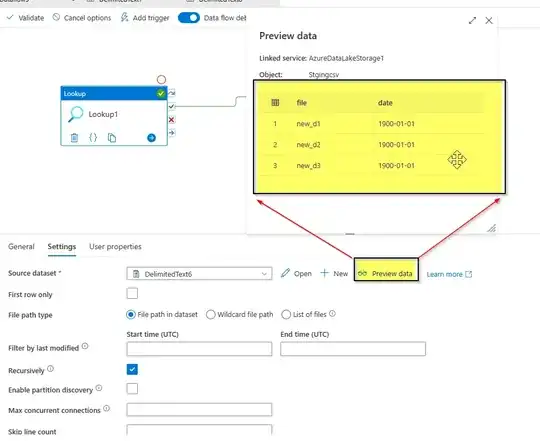Click info icon next to List of files

332,314
